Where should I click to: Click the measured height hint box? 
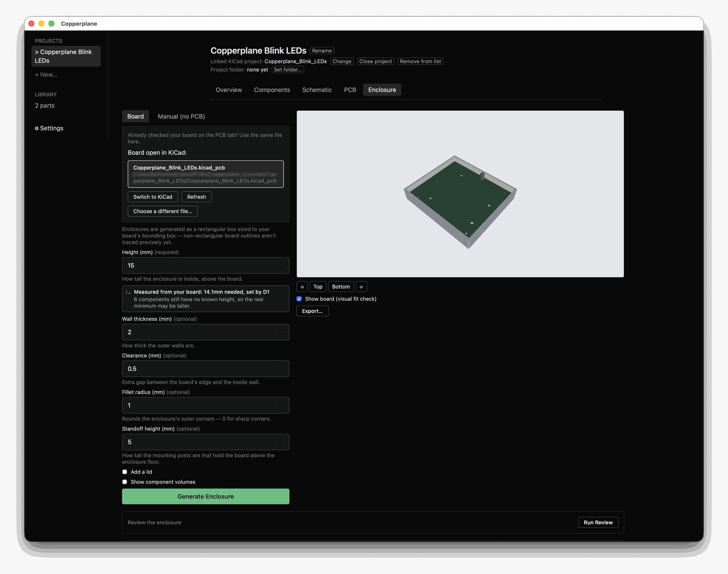[x=205, y=299]
